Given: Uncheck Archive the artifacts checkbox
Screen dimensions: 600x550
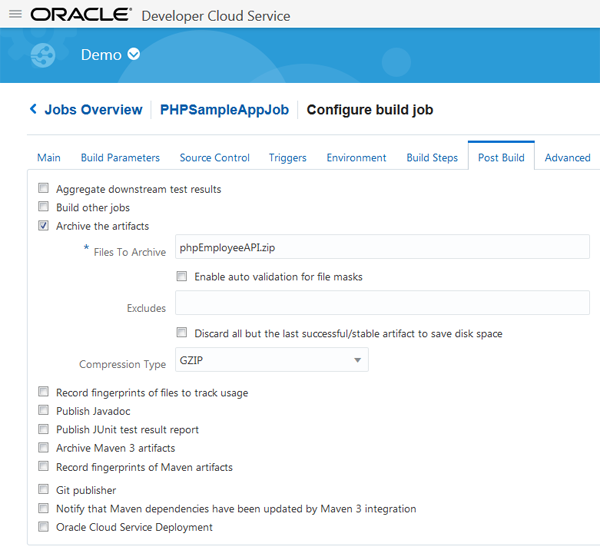Looking at the screenshot, I should [x=43, y=226].
